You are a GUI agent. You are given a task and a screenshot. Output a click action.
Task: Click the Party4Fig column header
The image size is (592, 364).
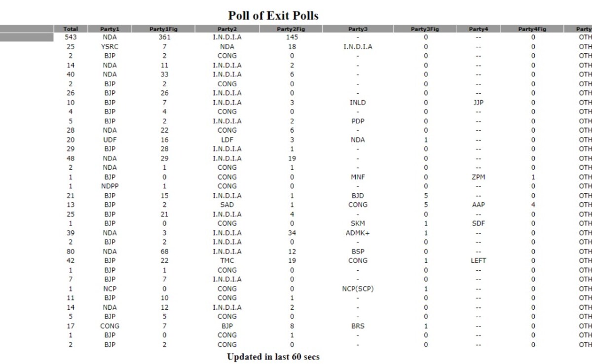pyautogui.click(x=532, y=29)
